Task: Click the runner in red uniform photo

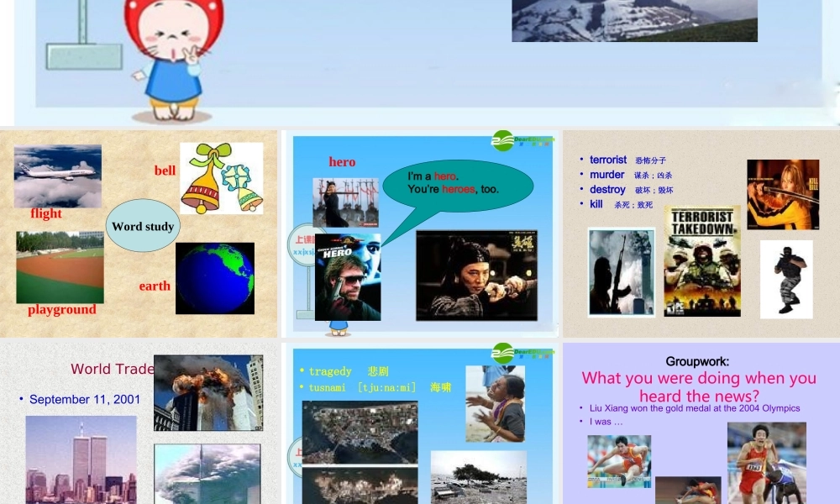Action: click(x=767, y=463)
